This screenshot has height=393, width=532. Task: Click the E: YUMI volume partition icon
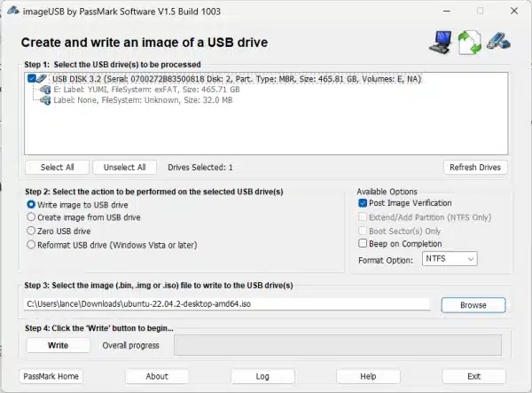click(45, 90)
